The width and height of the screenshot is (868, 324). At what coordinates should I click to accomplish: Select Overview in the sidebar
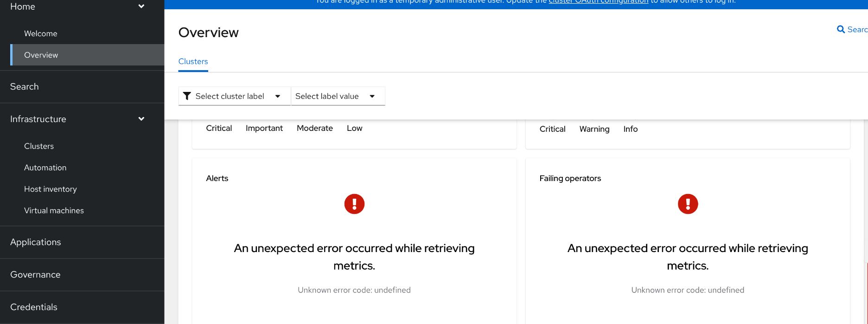pos(41,55)
